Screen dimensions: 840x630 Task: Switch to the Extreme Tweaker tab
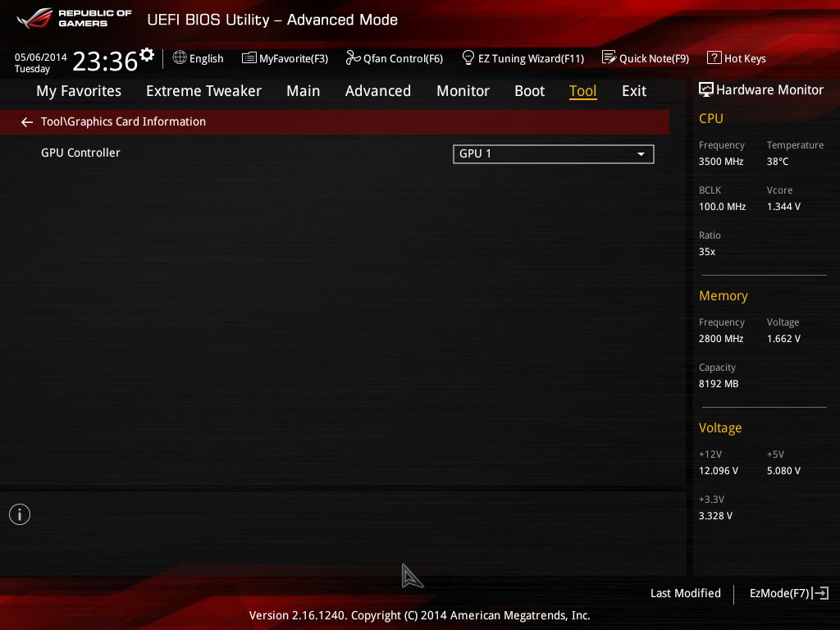[203, 91]
